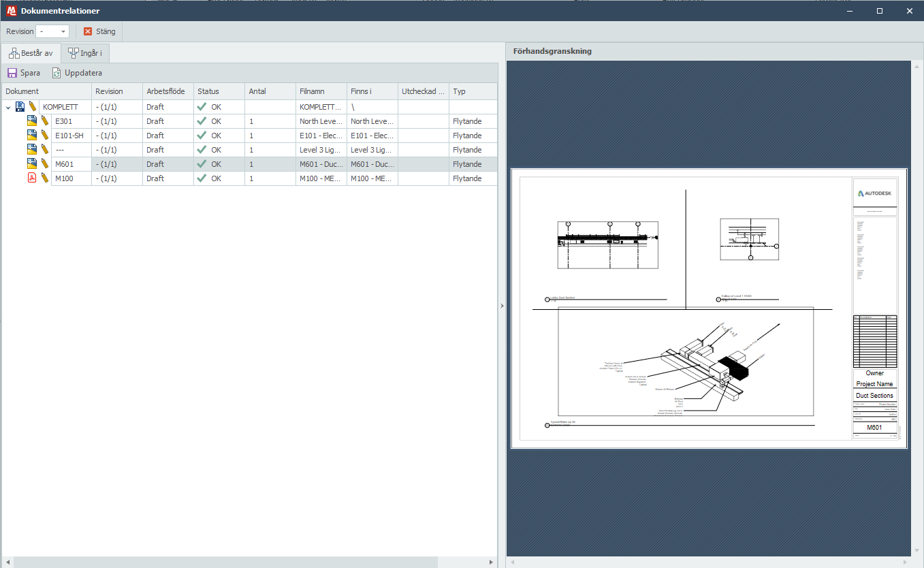This screenshot has height=568, width=924.
Task: Click the drawing file icon of E301
Action: (x=31, y=121)
